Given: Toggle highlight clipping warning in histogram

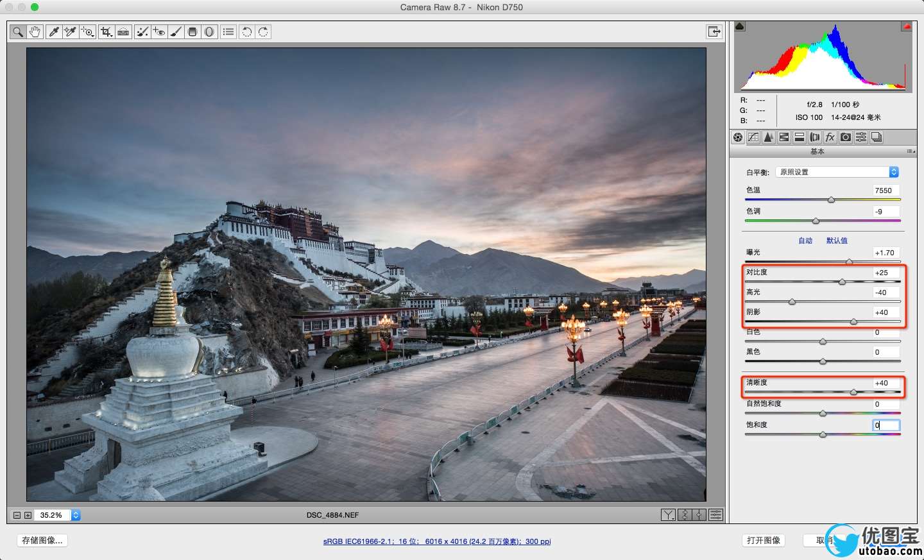Looking at the screenshot, I should tap(907, 26).
